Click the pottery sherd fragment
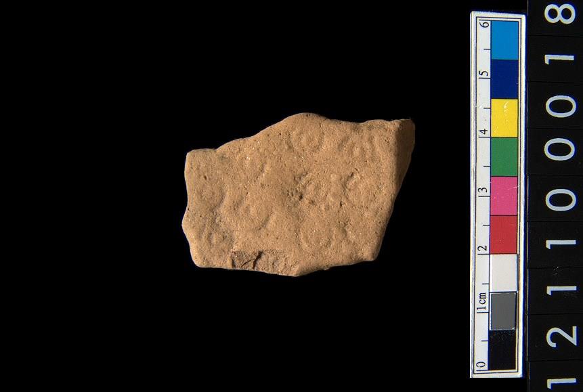 [x=298, y=195]
